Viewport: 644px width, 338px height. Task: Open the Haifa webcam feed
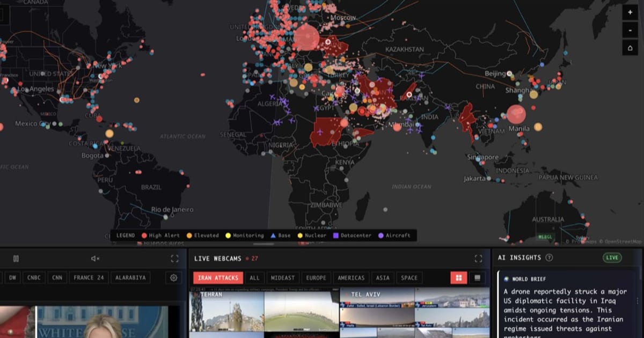point(377,318)
